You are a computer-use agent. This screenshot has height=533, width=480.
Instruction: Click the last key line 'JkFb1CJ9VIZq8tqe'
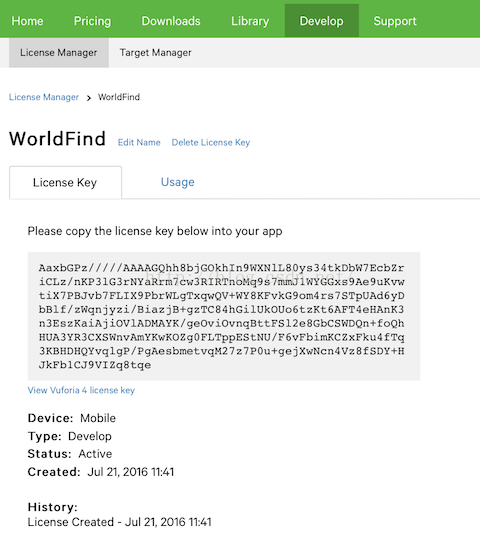(x=95, y=365)
